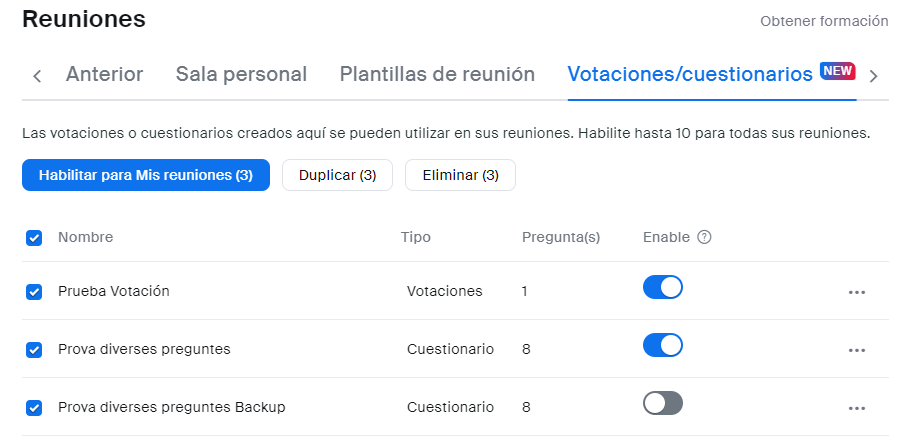Uncheck the Prueba Votación checkbox
Image resolution: width=908 pixels, height=447 pixels.
click(x=34, y=292)
